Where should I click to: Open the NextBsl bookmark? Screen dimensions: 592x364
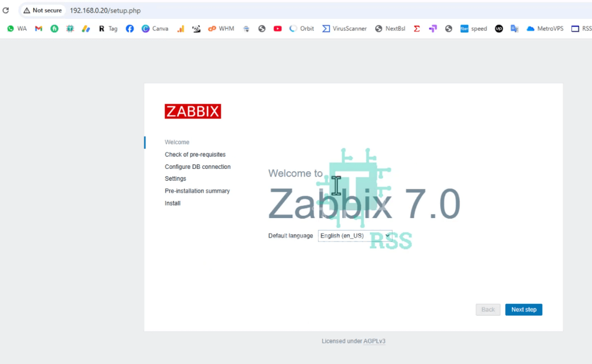(390, 29)
